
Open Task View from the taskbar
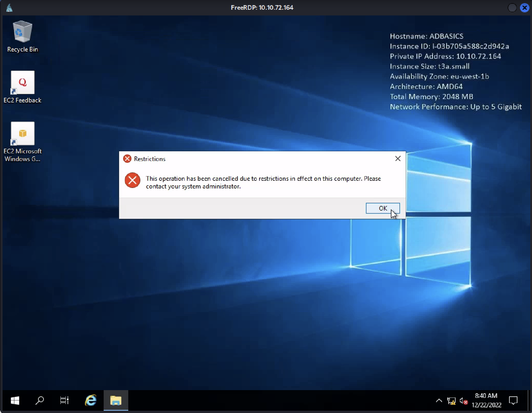coord(64,400)
